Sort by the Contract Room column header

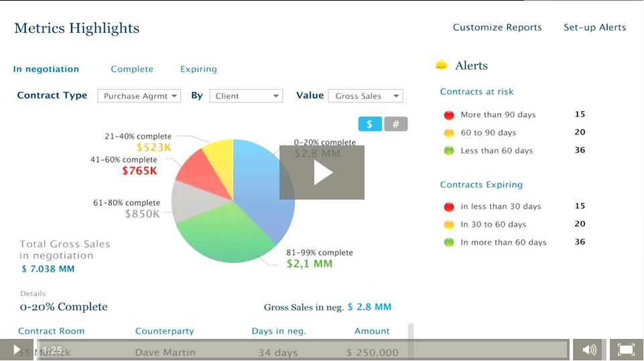(52, 331)
